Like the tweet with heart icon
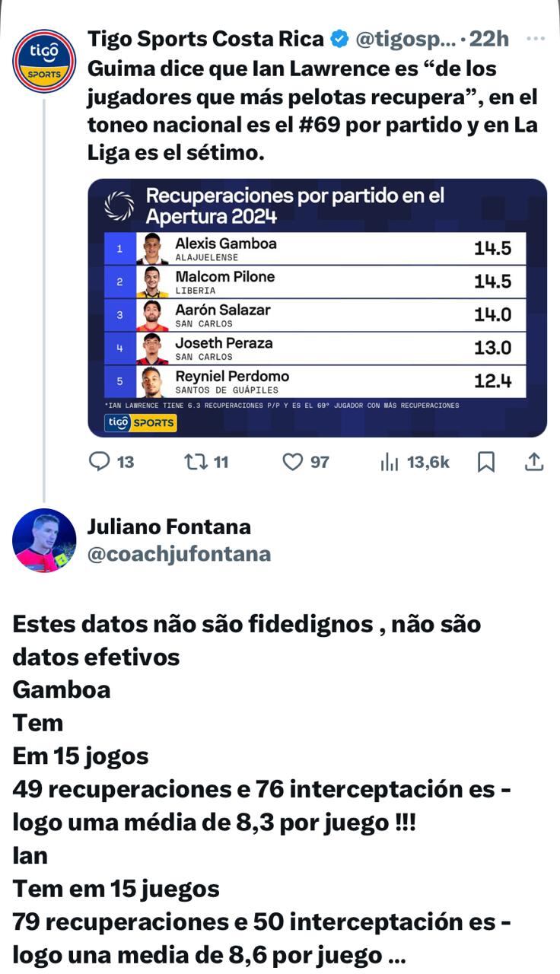 293,461
